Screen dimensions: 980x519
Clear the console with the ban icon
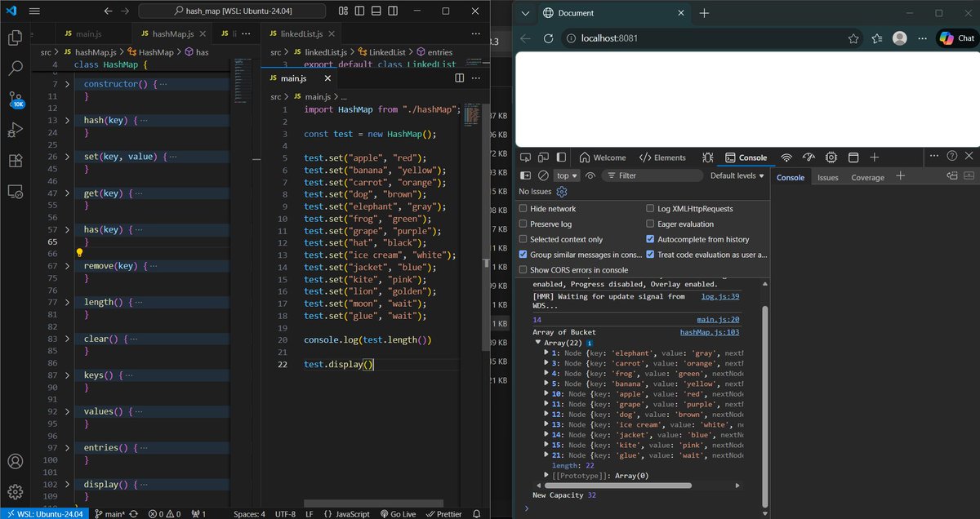click(x=542, y=175)
